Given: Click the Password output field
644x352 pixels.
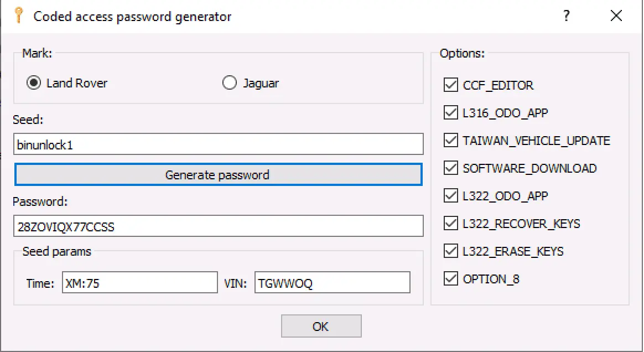Looking at the screenshot, I should (x=218, y=226).
